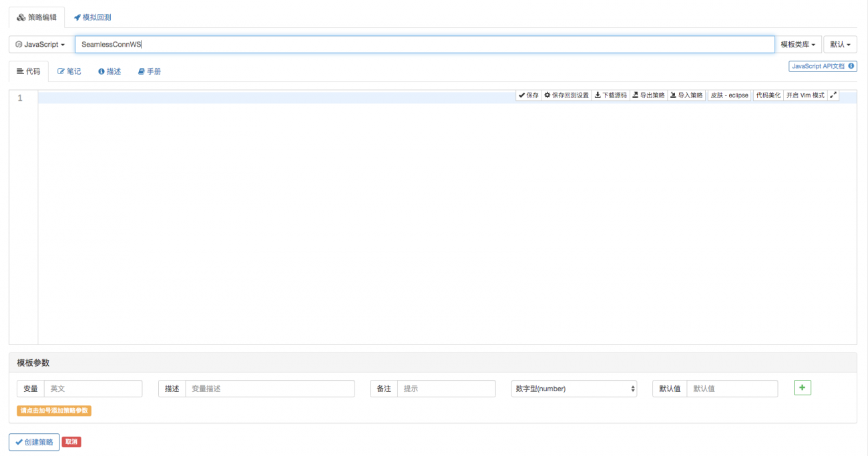
Task: Select the 描述 tab
Action: (x=110, y=71)
